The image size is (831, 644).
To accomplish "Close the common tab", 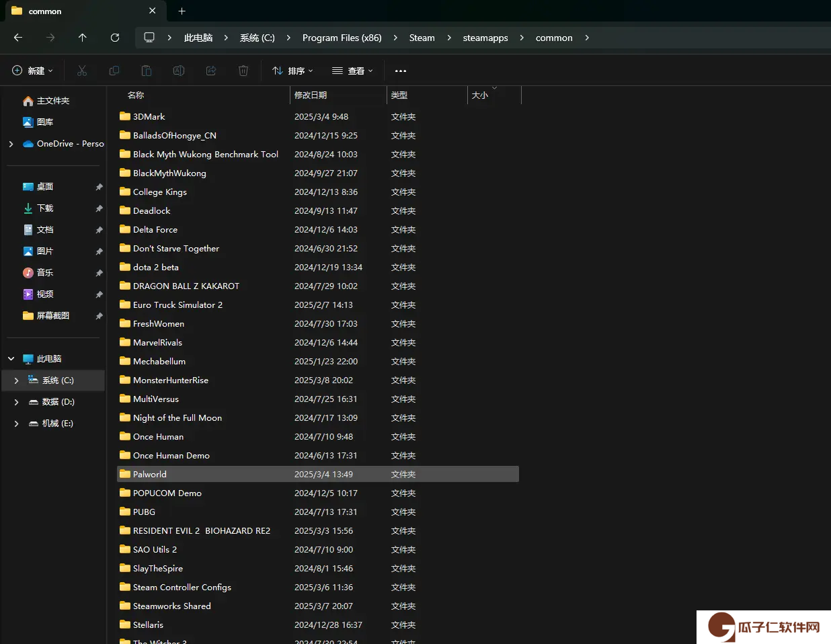I will 153,11.
